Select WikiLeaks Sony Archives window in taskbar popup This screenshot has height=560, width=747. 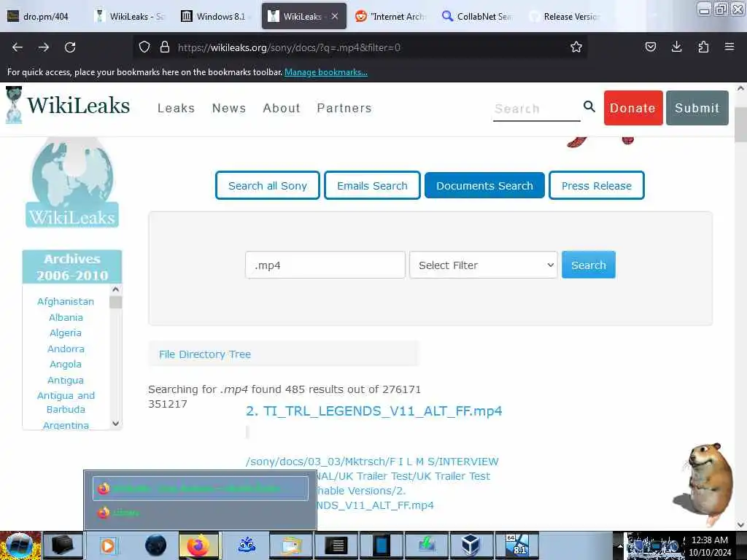[200, 488]
